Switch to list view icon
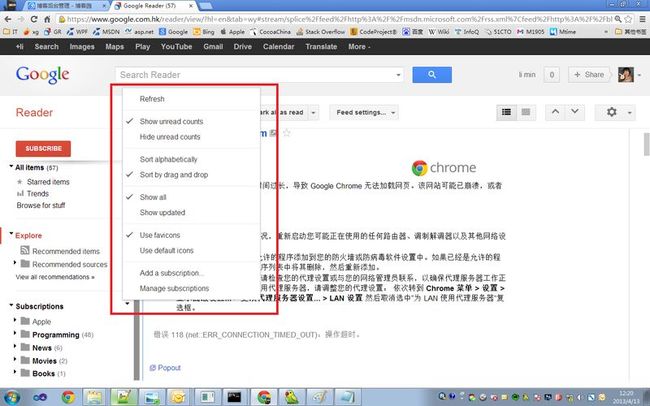 506,112
